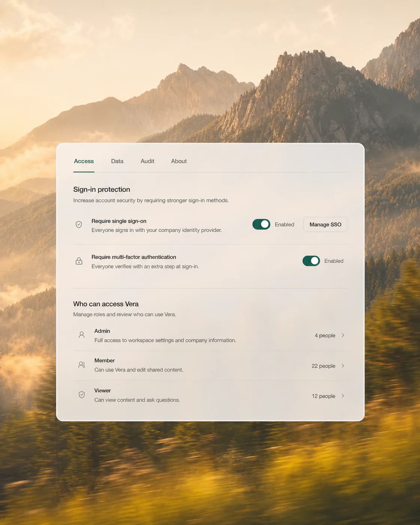This screenshot has width=420, height=525.
Task: Select the '12 people' count for Viewer
Action: click(323, 396)
